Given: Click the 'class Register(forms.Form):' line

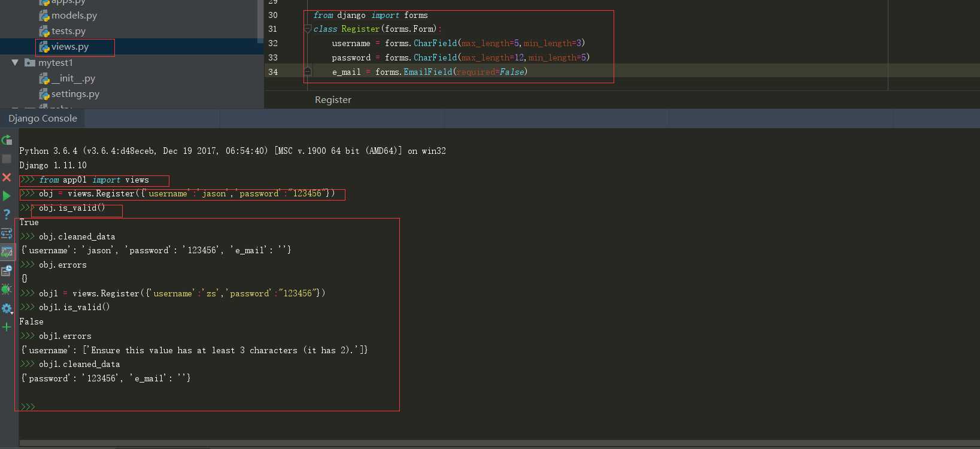Looking at the screenshot, I should coord(378,29).
